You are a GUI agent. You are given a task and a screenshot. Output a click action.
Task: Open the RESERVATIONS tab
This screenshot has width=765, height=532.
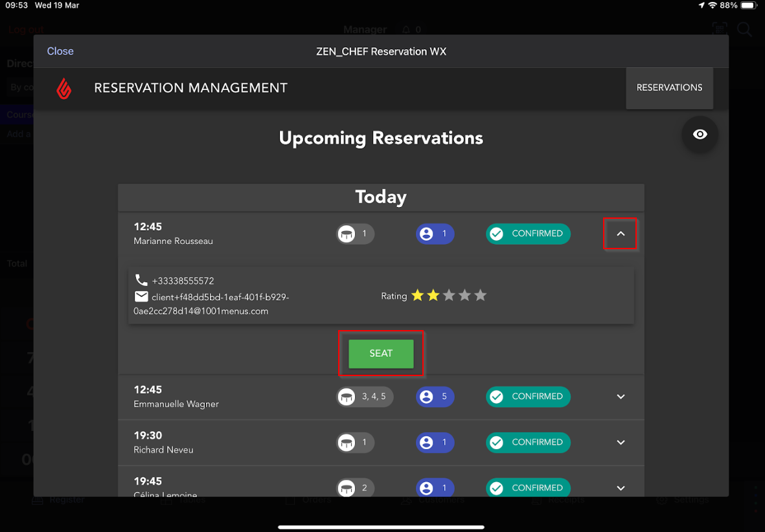pyautogui.click(x=669, y=88)
